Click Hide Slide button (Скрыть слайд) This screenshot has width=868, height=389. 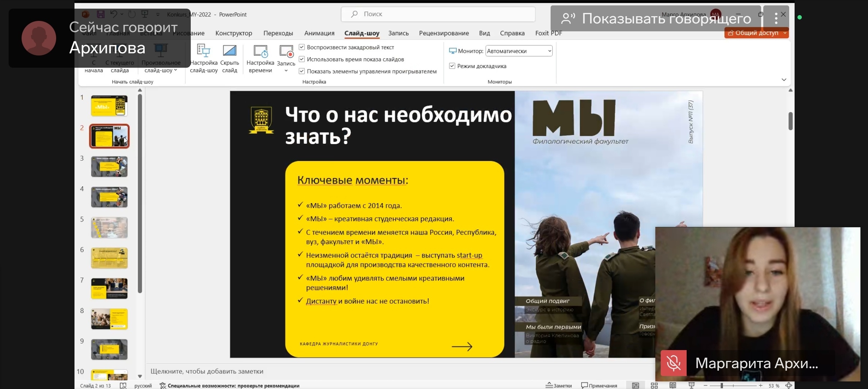point(230,58)
